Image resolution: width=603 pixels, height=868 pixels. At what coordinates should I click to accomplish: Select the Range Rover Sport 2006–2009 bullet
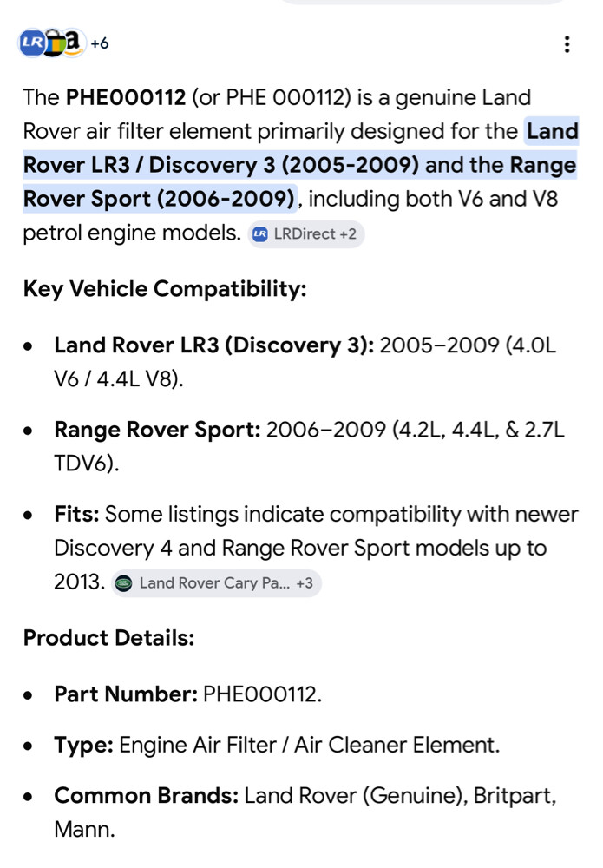click(309, 446)
